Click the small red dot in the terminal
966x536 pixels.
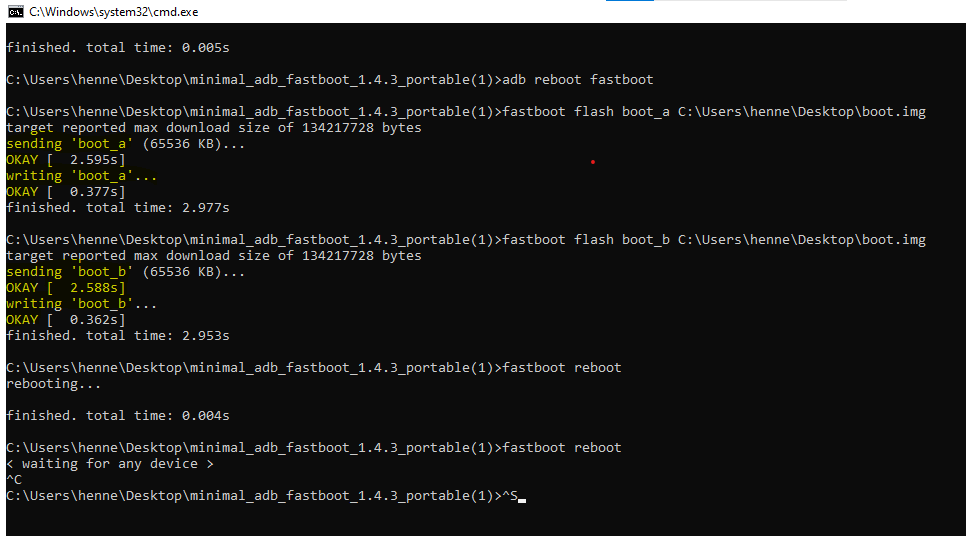tap(593, 162)
